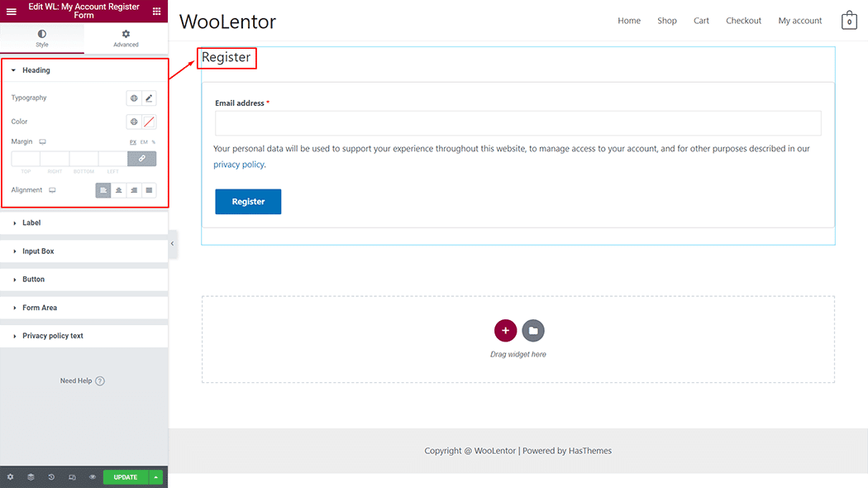Click the Email address input field
This screenshot has height=488, width=868.
pos(517,123)
